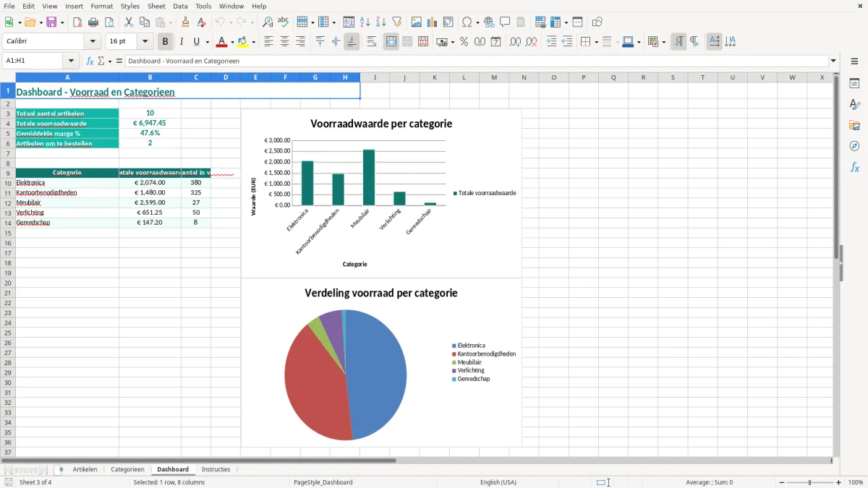The height and width of the screenshot is (488, 868).
Task: Switch to Instructies sheet tab
Action: (x=216, y=469)
